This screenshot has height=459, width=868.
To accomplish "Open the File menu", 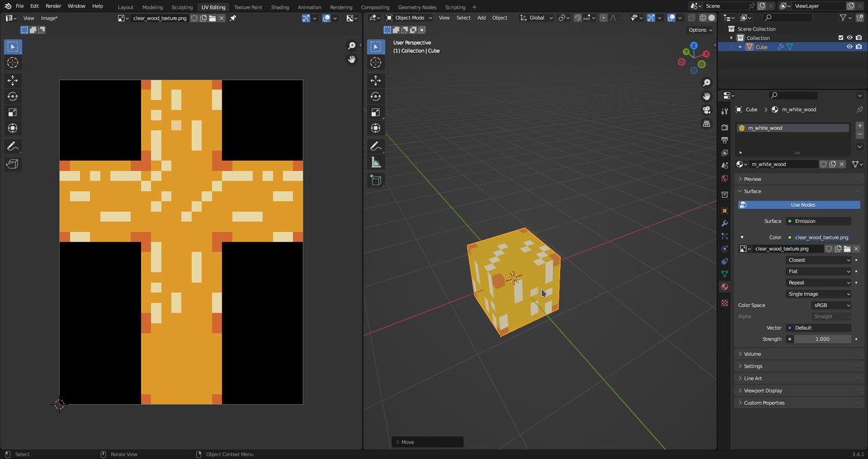I will pyautogui.click(x=20, y=6).
